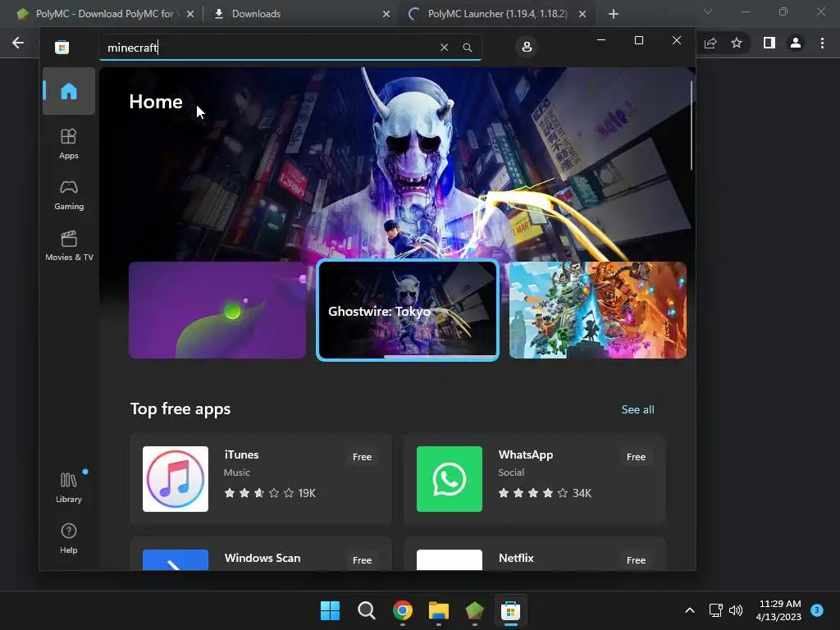Open the Home section in Store sidebar
The image size is (840, 630).
(69, 91)
